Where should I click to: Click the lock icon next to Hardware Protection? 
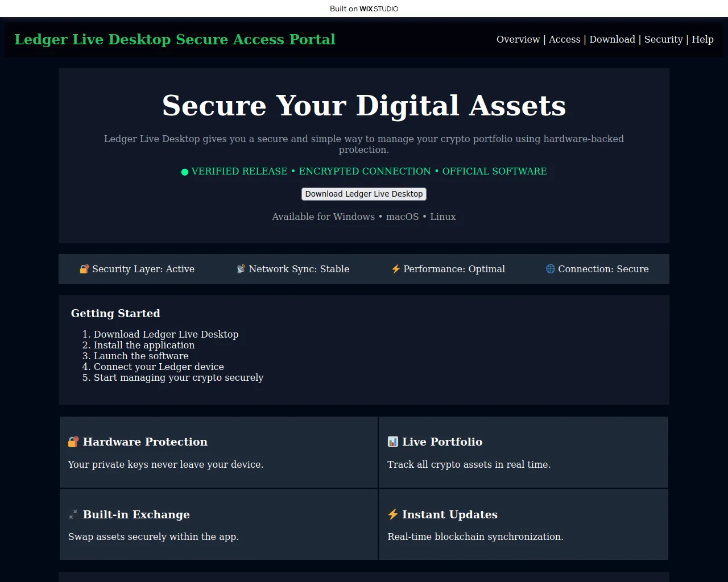click(73, 442)
